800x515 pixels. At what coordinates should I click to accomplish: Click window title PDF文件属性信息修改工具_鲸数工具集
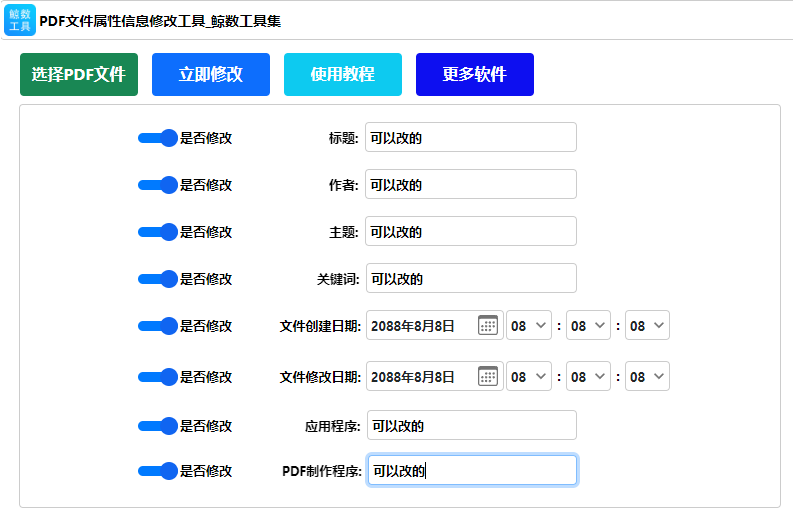160,21
